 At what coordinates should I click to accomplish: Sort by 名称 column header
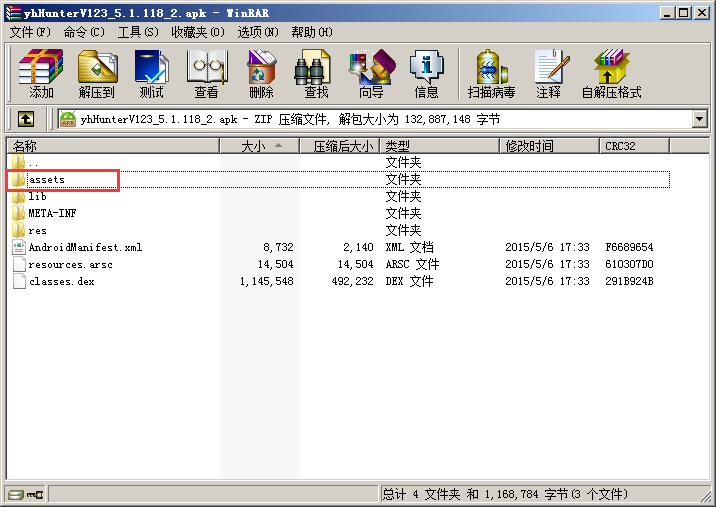click(113, 146)
